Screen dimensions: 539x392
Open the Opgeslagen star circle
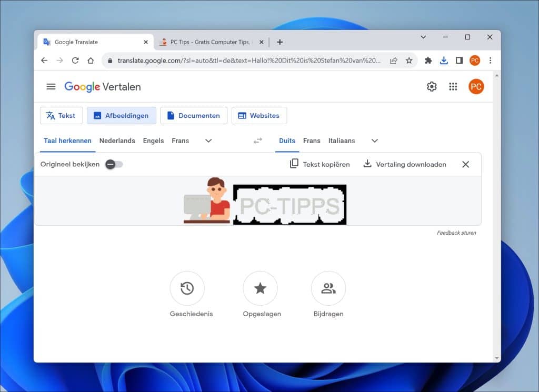point(260,288)
